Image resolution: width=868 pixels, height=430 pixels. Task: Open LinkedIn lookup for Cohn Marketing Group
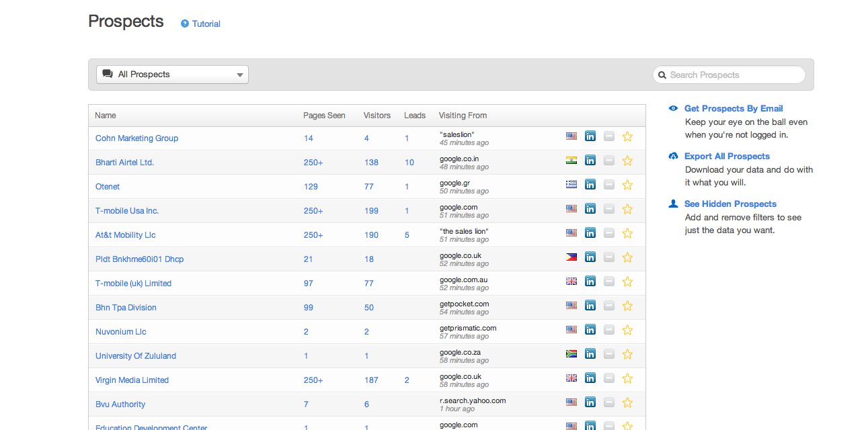(590, 136)
